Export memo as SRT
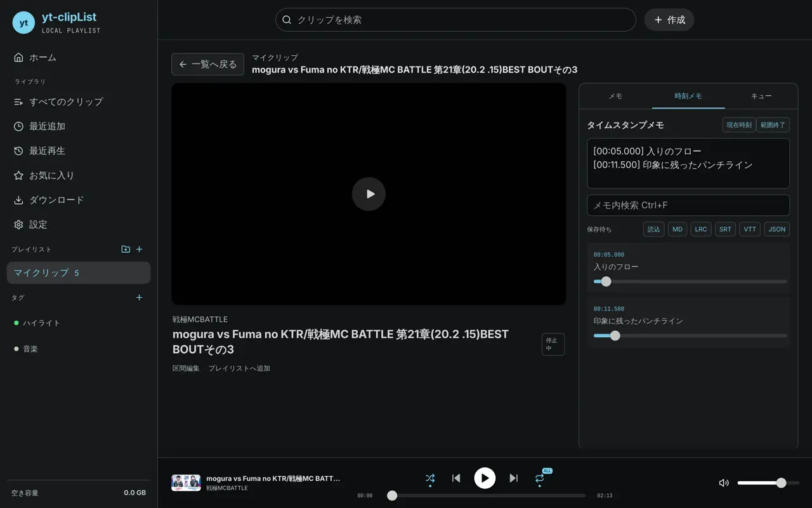Viewport: 812px width, 508px height. (725, 229)
